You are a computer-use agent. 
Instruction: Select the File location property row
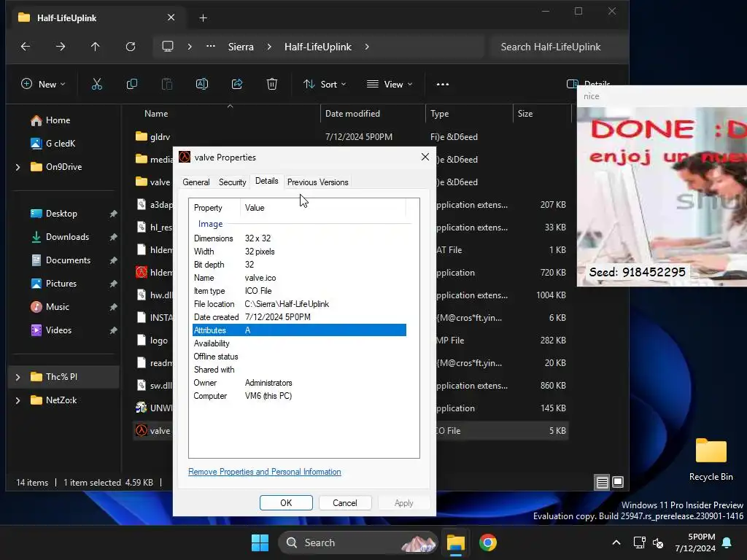pyautogui.click(x=299, y=304)
